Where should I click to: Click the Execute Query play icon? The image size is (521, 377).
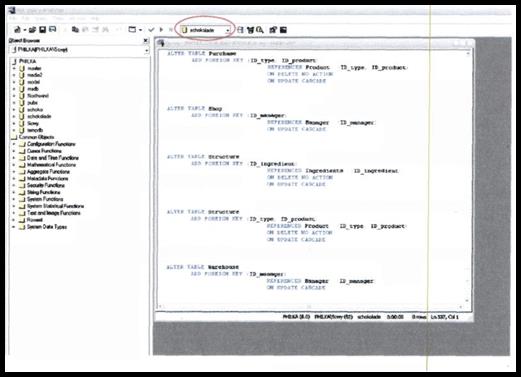pyautogui.click(x=161, y=30)
